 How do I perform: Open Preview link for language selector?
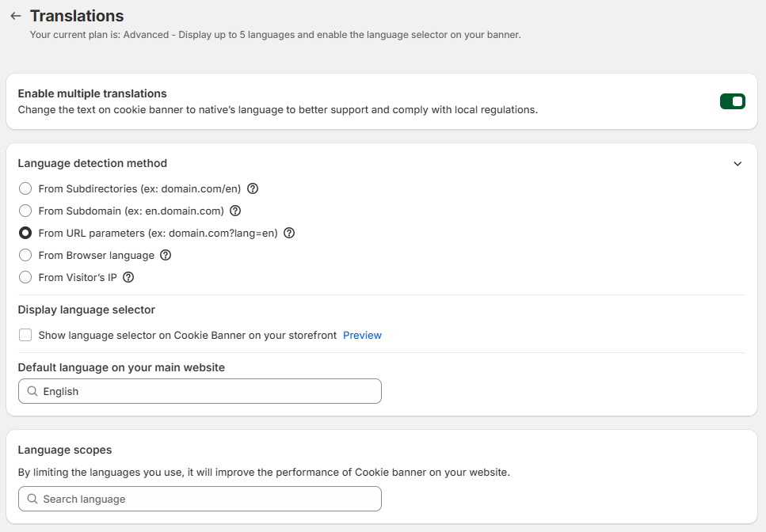click(362, 336)
